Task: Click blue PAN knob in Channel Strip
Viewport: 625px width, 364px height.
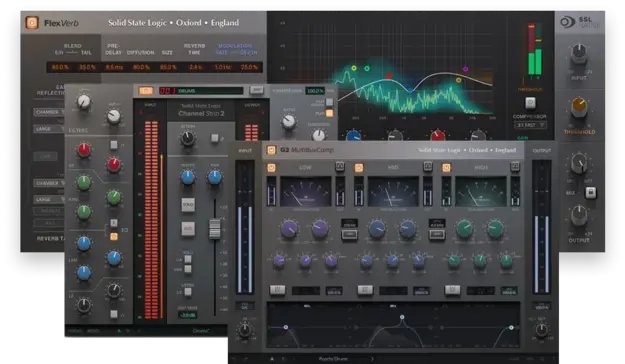Action: coord(214,177)
